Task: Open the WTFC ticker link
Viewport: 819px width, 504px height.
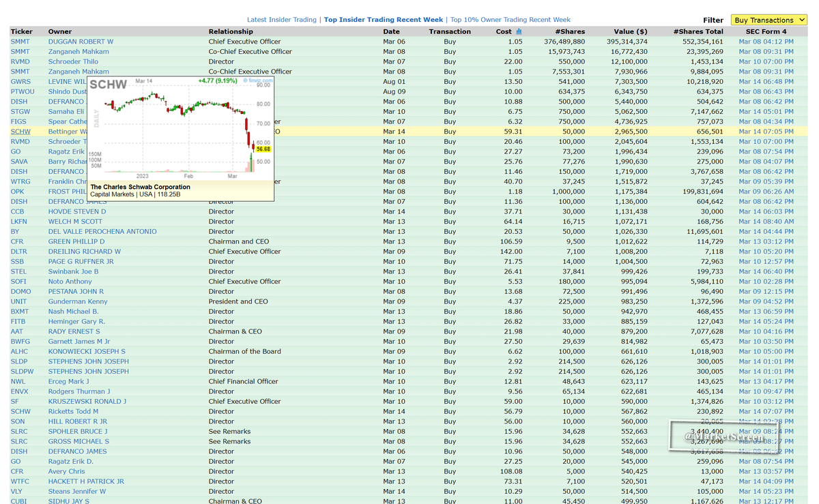Action: 20,481
